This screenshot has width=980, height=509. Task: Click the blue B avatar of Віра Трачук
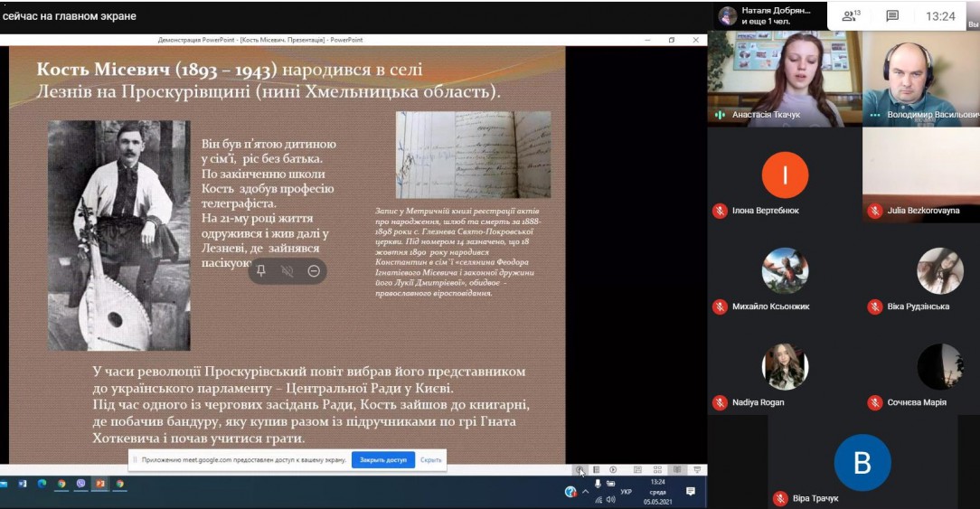[x=862, y=463]
